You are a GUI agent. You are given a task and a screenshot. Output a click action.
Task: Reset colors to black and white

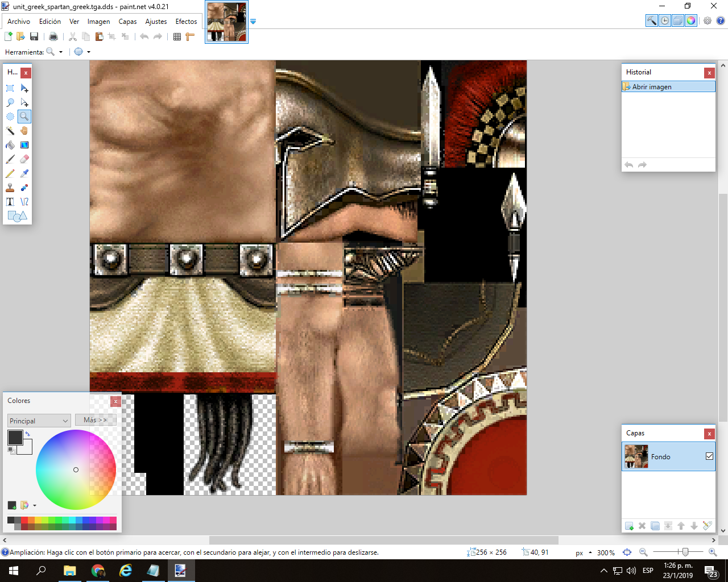[x=11, y=450]
